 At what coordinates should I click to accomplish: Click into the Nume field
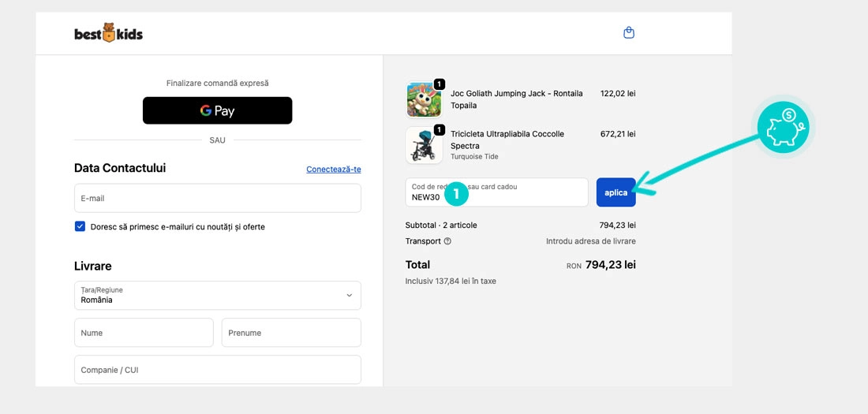point(144,333)
